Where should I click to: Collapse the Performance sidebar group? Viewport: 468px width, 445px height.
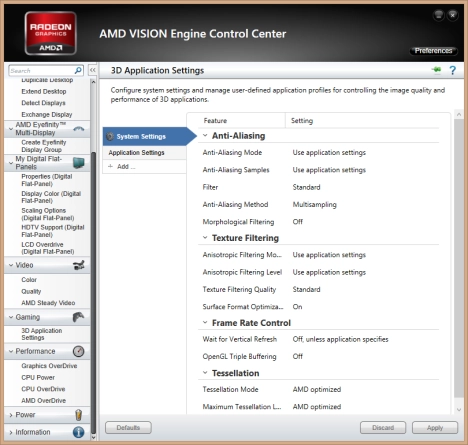pyautogui.click(x=11, y=351)
